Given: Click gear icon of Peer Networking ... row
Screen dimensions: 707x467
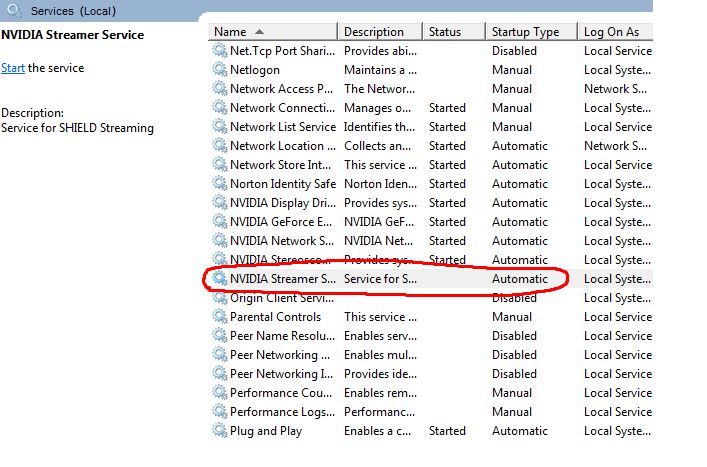Looking at the screenshot, I should [220, 354].
